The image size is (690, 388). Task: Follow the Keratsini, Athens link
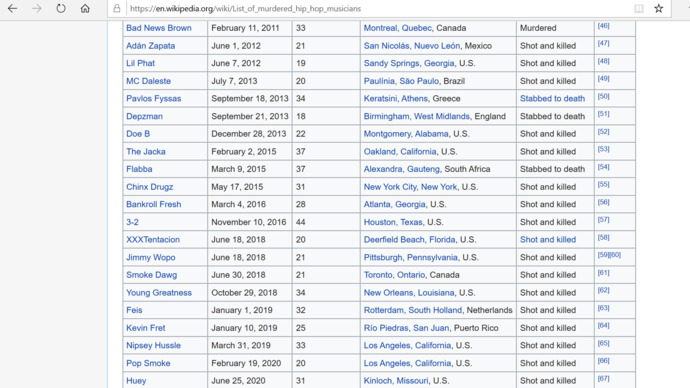tap(396, 99)
